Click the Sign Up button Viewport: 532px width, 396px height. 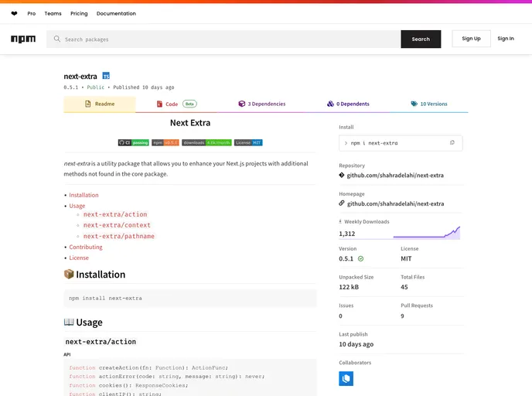471,39
